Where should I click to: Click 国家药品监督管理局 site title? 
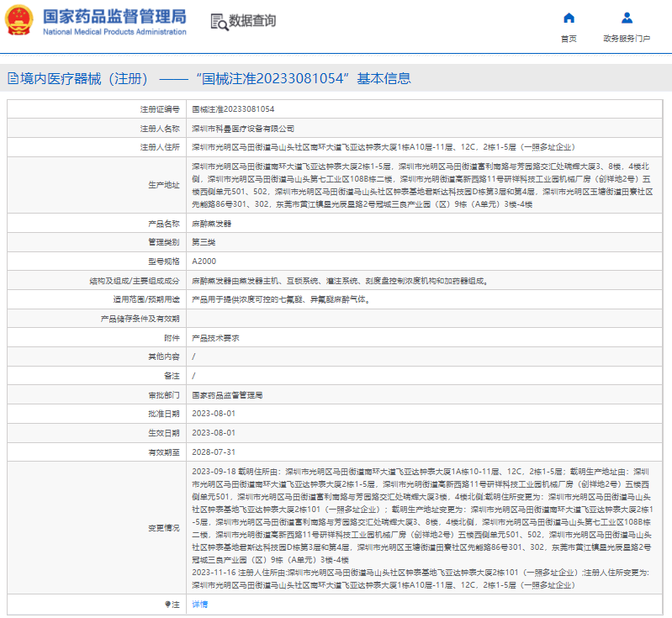pyautogui.click(x=114, y=16)
